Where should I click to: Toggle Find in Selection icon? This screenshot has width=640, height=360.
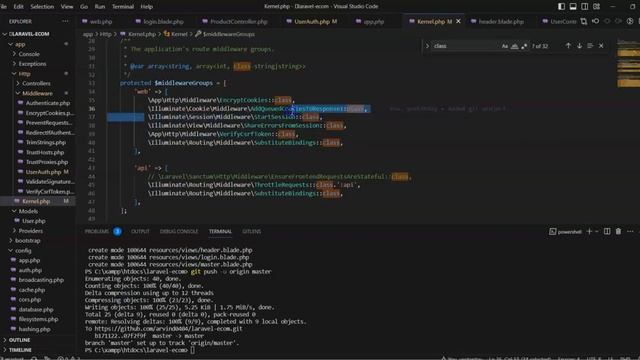point(590,46)
